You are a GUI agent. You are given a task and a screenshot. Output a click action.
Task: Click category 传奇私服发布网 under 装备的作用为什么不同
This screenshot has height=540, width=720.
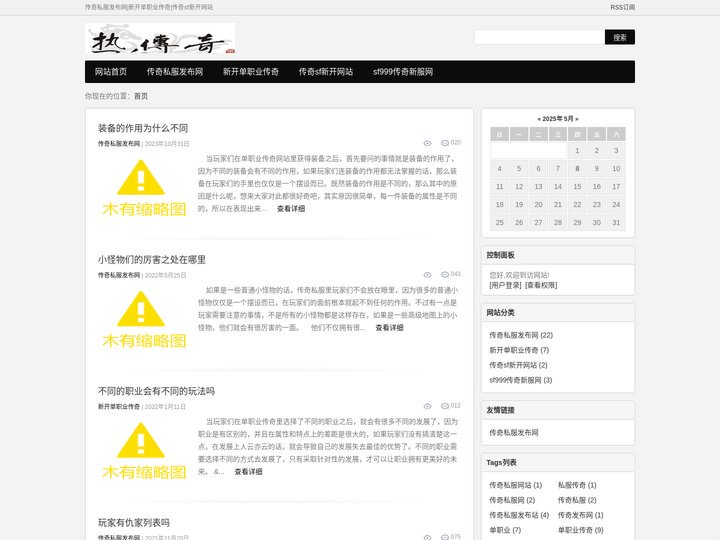pyautogui.click(x=118, y=144)
